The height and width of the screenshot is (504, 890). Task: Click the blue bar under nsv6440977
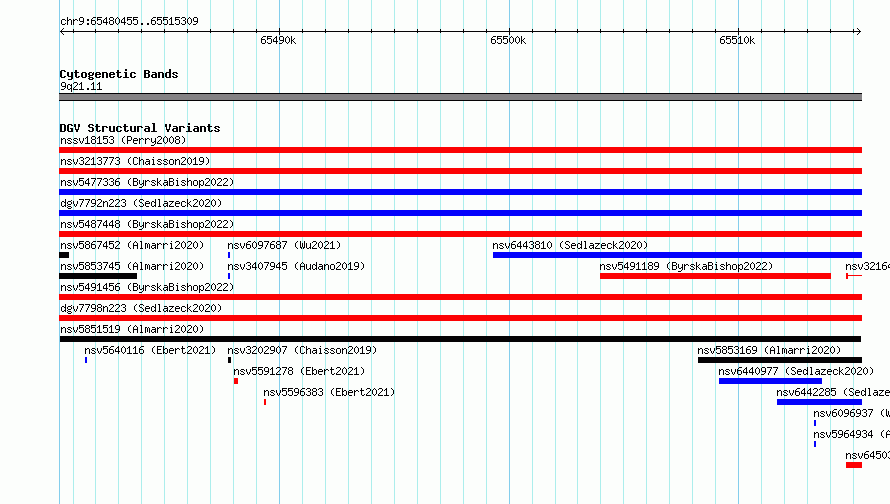(x=770, y=381)
